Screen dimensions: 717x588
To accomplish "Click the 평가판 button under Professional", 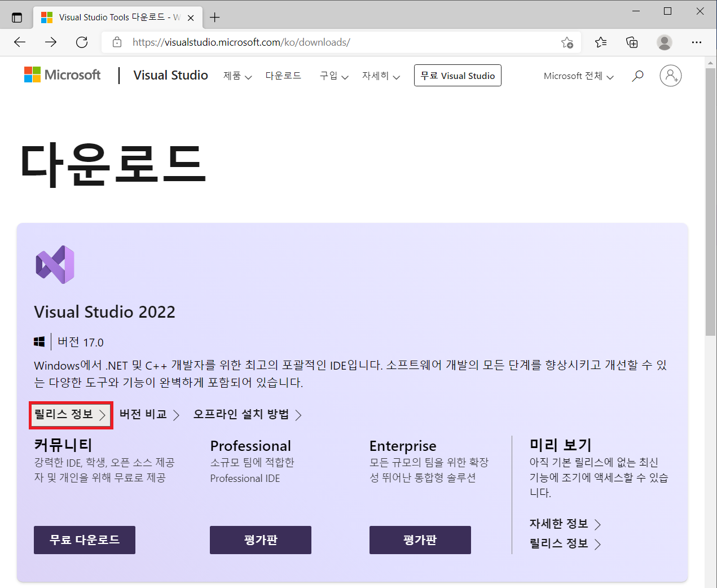I will (x=261, y=540).
